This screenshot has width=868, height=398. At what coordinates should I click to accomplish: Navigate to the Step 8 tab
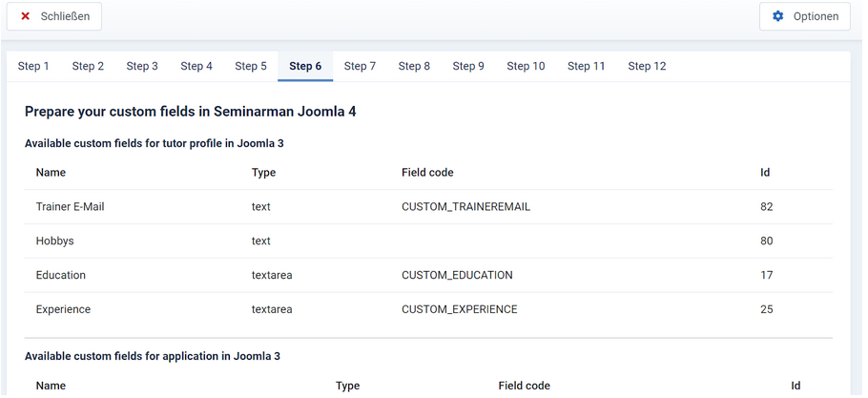pos(414,66)
